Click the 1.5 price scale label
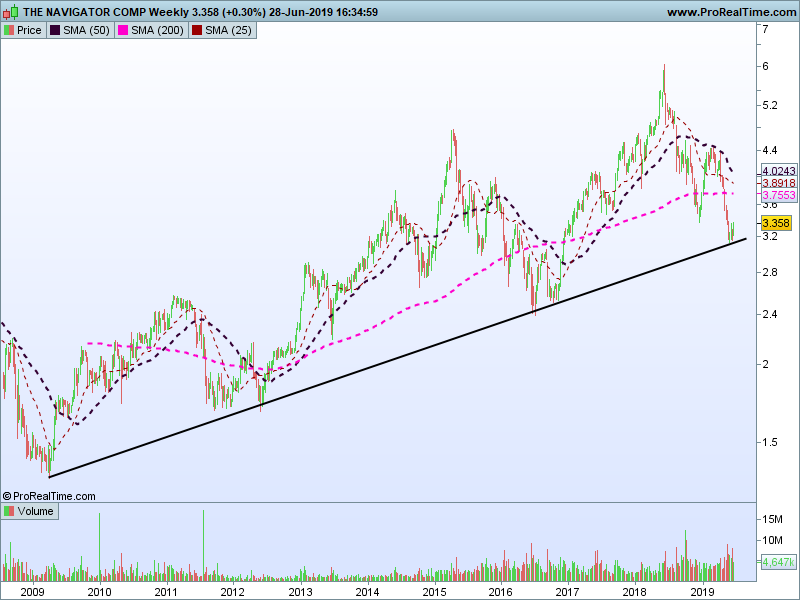 click(769, 442)
